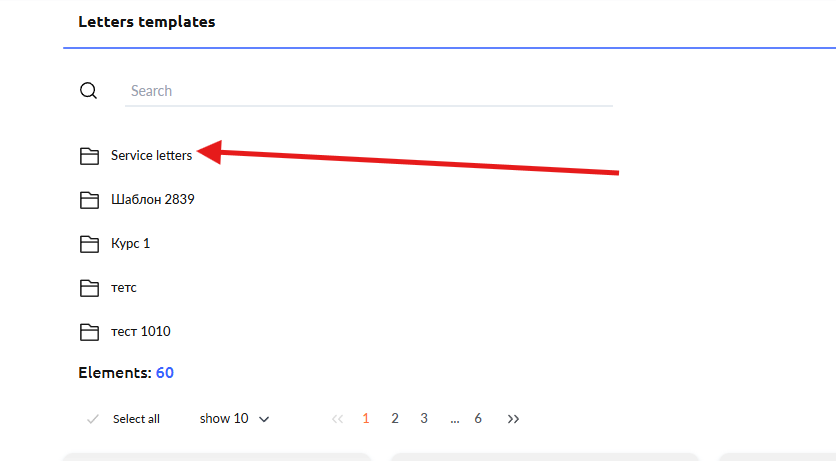The height and width of the screenshot is (461, 836).
Task: Toggle the Select all checkmark
Action: click(93, 419)
